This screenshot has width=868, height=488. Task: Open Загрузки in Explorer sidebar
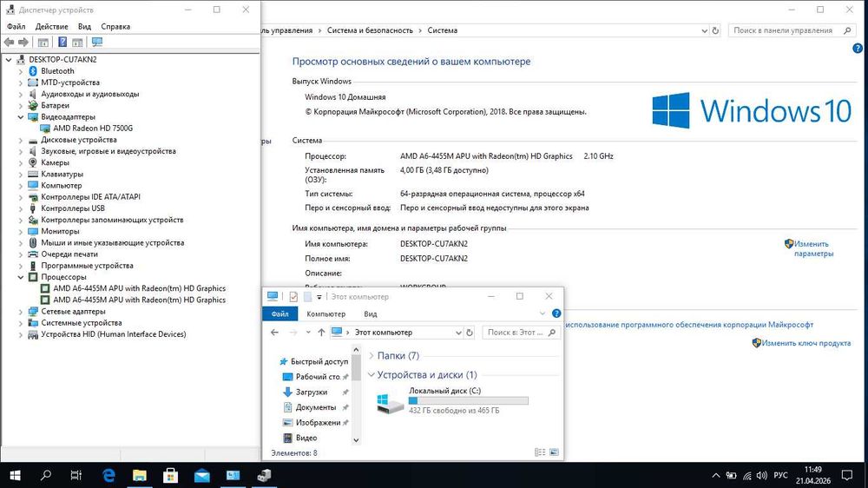pyautogui.click(x=311, y=392)
